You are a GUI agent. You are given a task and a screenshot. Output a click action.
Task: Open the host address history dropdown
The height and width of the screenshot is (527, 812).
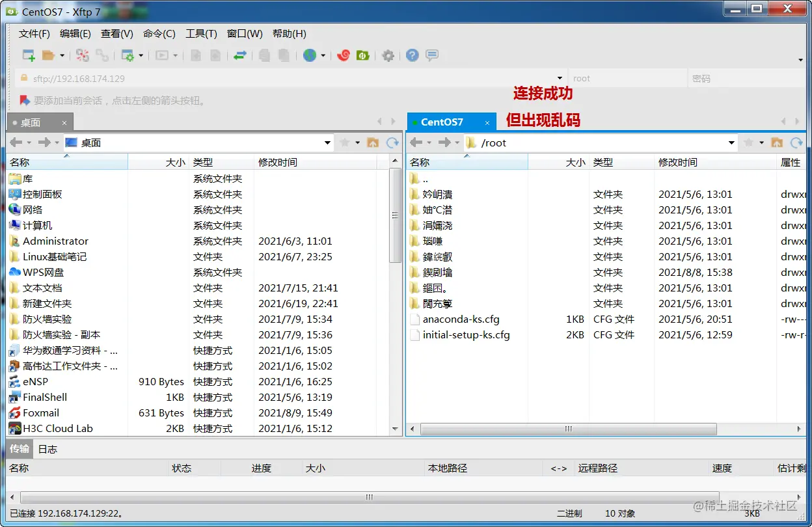pyautogui.click(x=560, y=78)
